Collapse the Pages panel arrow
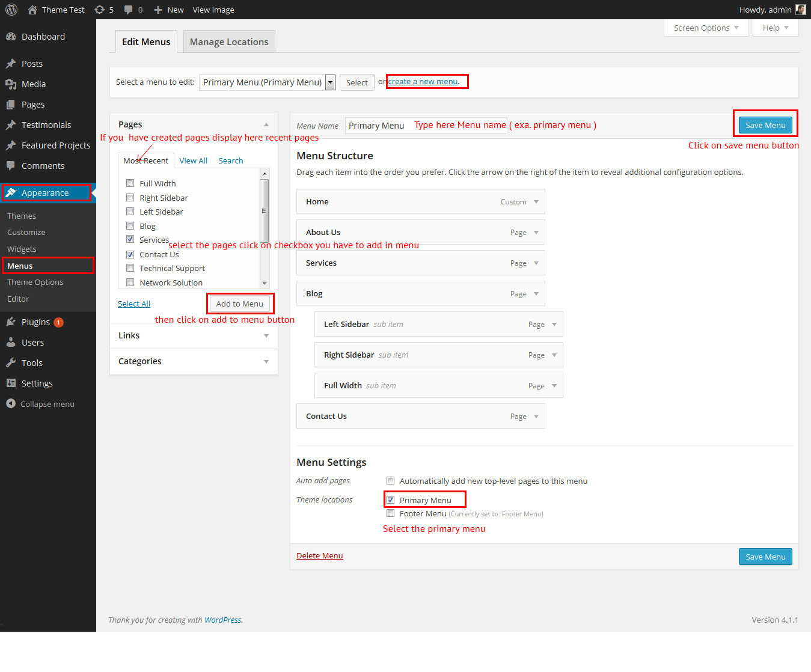This screenshot has width=811, height=672. (x=266, y=124)
